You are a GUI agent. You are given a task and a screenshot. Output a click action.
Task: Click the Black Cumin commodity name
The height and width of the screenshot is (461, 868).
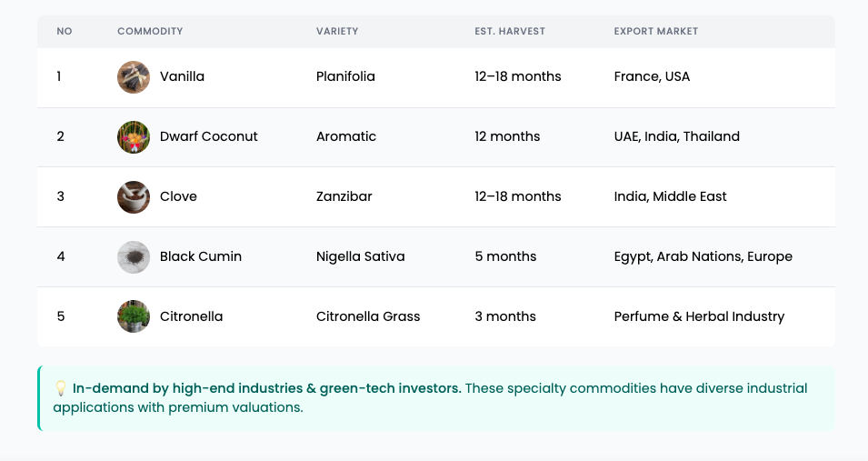pyautogui.click(x=201, y=256)
